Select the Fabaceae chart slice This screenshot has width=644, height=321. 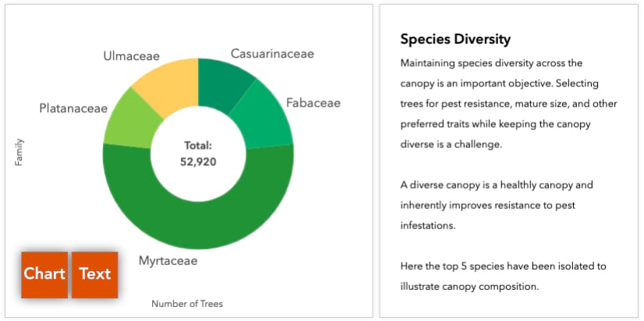pyautogui.click(x=265, y=119)
